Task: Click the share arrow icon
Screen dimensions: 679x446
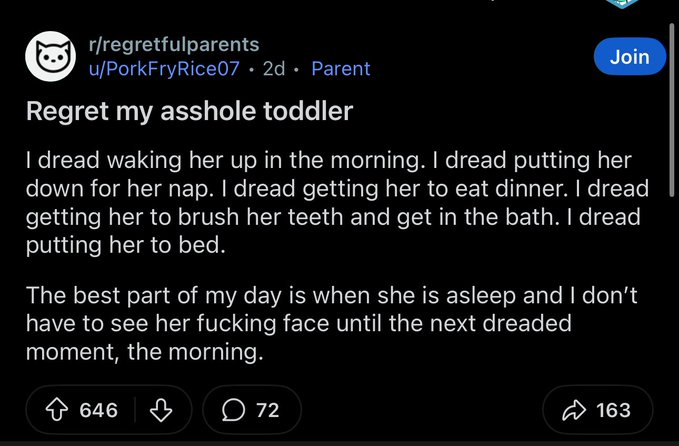Action: pos(574,410)
